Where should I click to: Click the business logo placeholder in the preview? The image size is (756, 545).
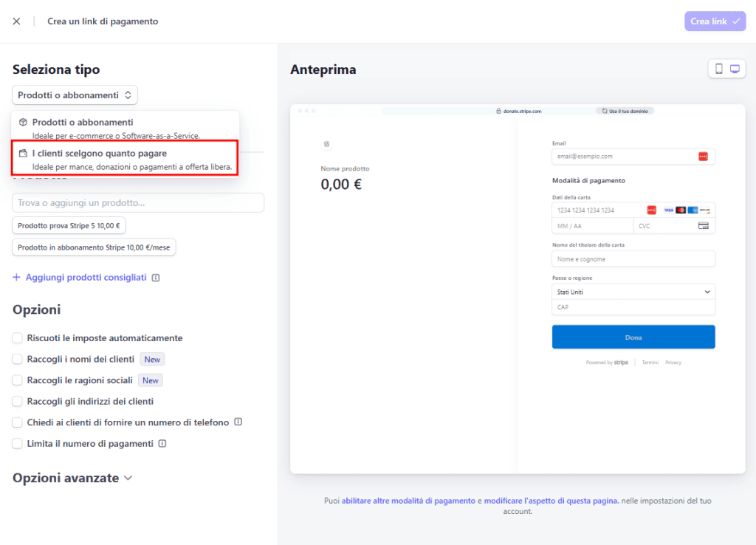tap(326, 144)
